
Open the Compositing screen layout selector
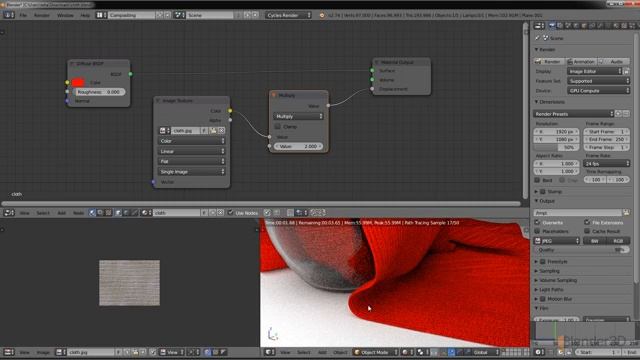point(131,15)
